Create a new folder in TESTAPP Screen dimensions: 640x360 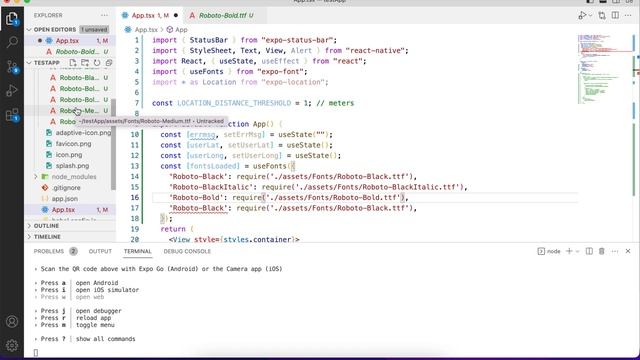pyautogui.click(x=85, y=63)
